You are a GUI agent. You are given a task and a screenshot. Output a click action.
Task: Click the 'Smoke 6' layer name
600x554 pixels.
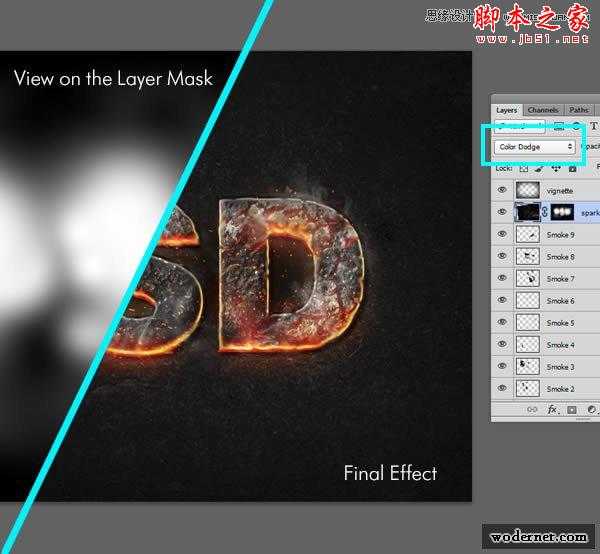(561, 301)
